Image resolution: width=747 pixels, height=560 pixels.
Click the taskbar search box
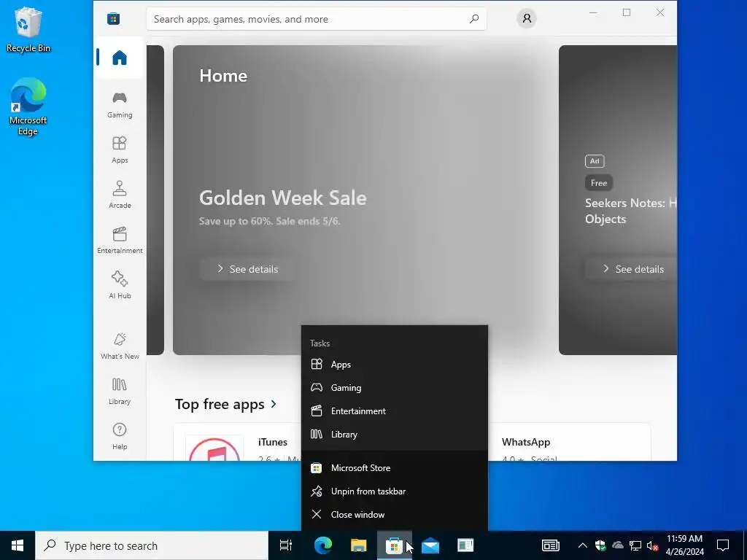152,545
